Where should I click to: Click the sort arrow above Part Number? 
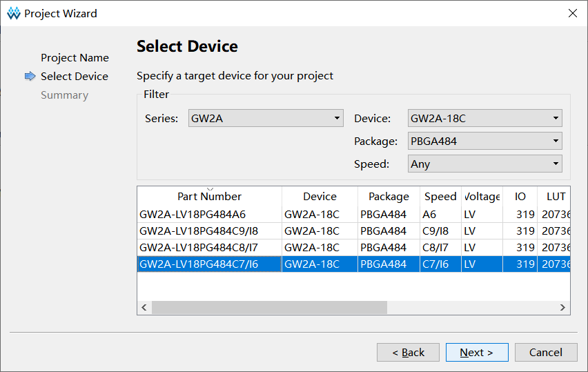point(210,189)
